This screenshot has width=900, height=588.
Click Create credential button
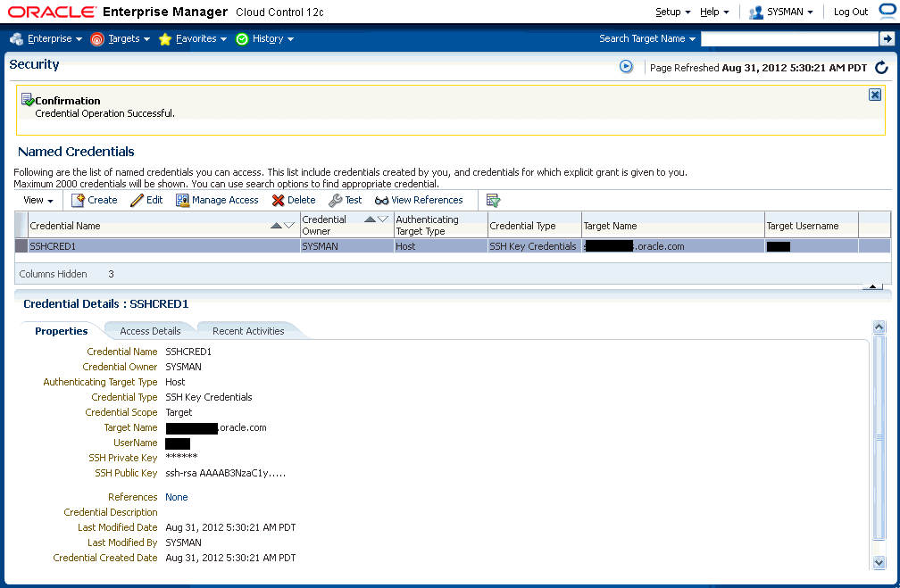pos(95,200)
